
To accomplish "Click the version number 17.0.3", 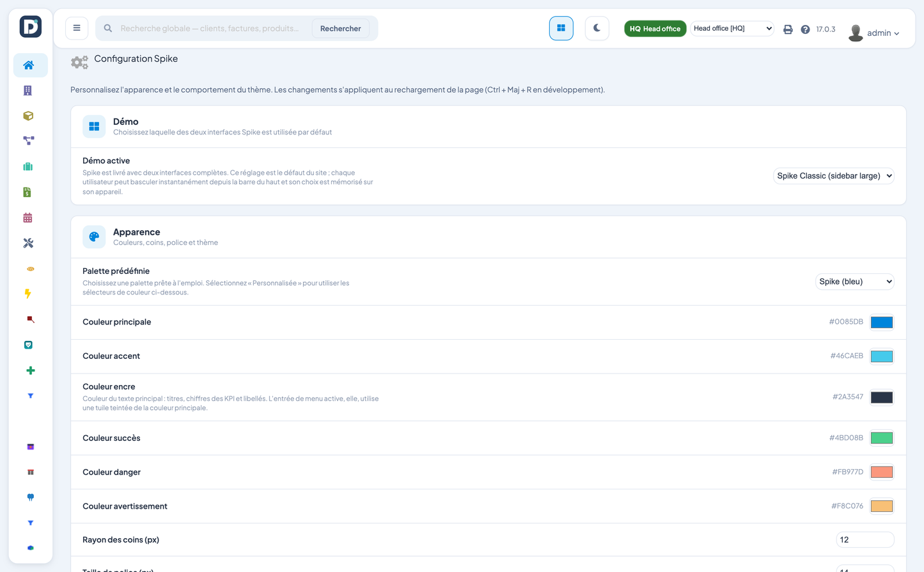I will coord(826,29).
